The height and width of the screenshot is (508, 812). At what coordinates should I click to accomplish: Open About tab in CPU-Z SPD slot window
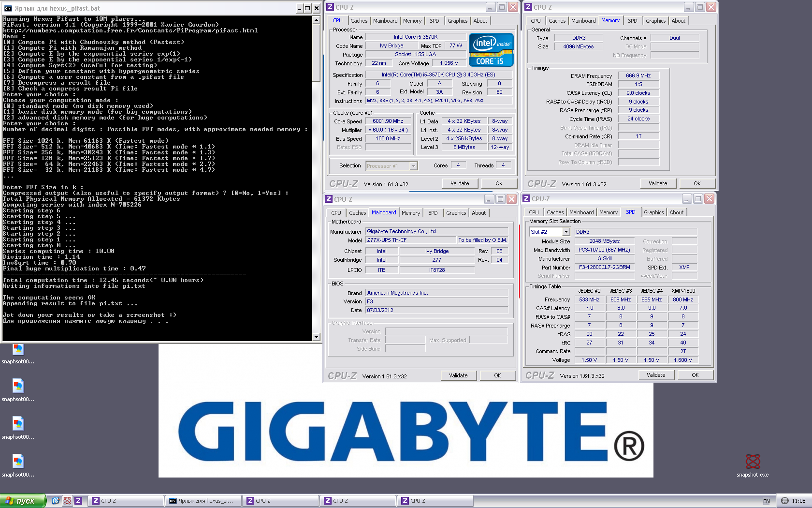click(676, 212)
